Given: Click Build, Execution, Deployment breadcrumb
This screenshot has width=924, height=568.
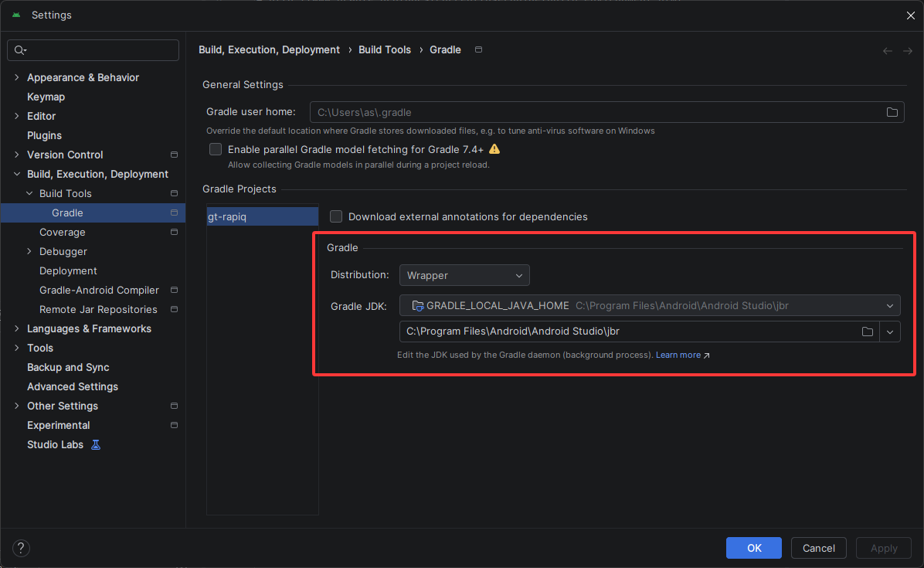Looking at the screenshot, I should pos(270,50).
